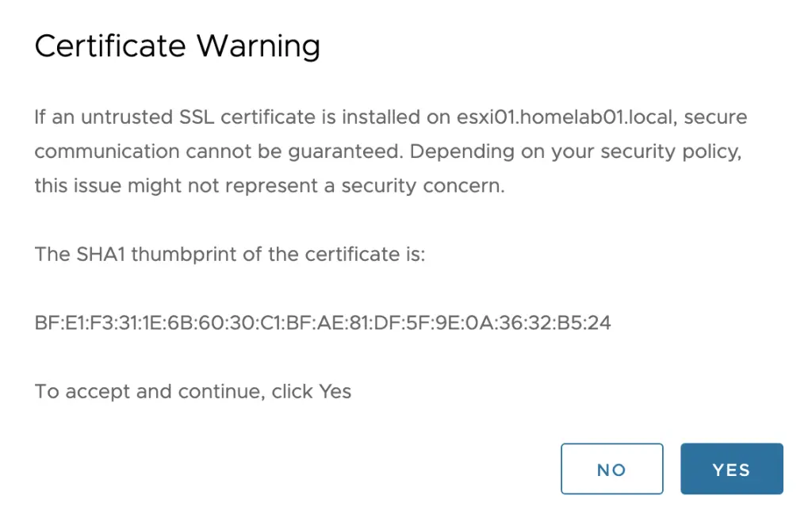Image resolution: width=812 pixels, height=526 pixels.
Task: Click the SHA1 thumbprint value starting BF:E1:F3
Action: pos(323,323)
